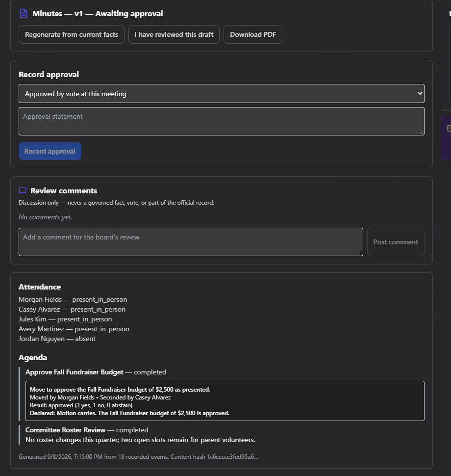The width and height of the screenshot is (451, 476).
Task: Click 'Moved by Morgan Fields' line
Action: [100, 397]
